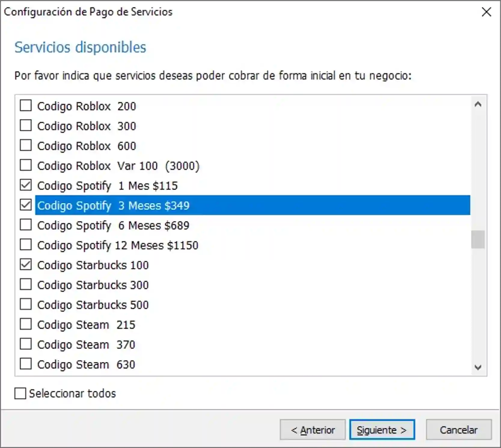Select 'Codigo Steam 630' row text
The height and width of the screenshot is (448, 501).
point(86,364)
